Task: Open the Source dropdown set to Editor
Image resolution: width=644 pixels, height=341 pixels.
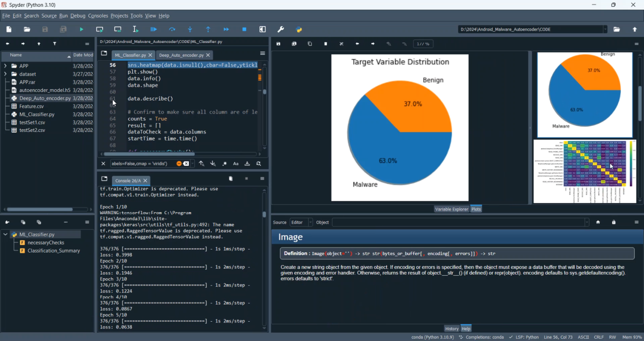Action: tap(301, 222)
